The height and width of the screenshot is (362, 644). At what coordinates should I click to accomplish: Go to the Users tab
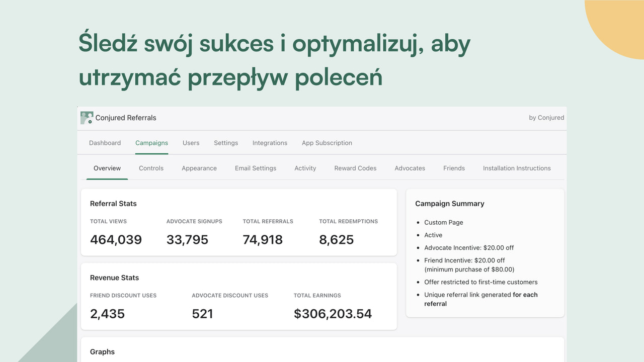point(191,143)
